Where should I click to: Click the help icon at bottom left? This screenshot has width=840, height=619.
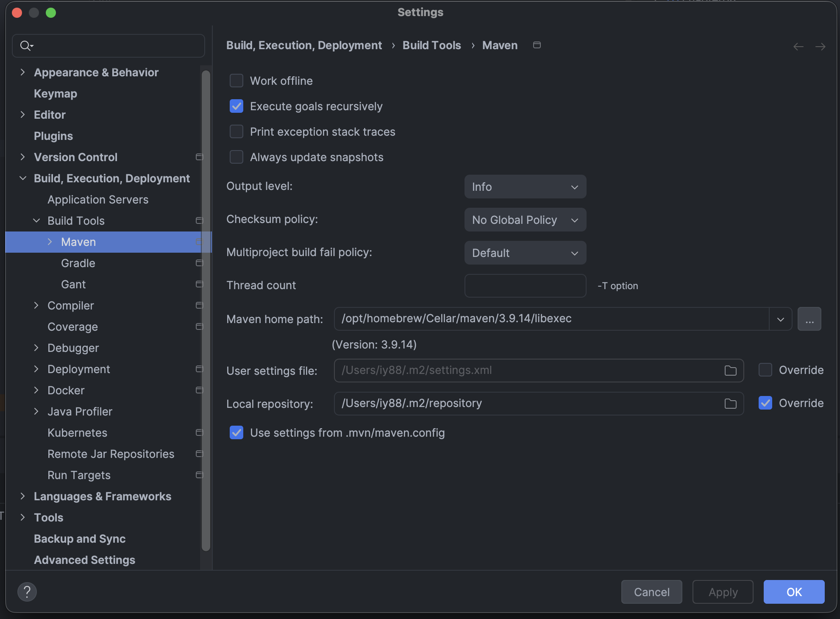click(27, 591)
